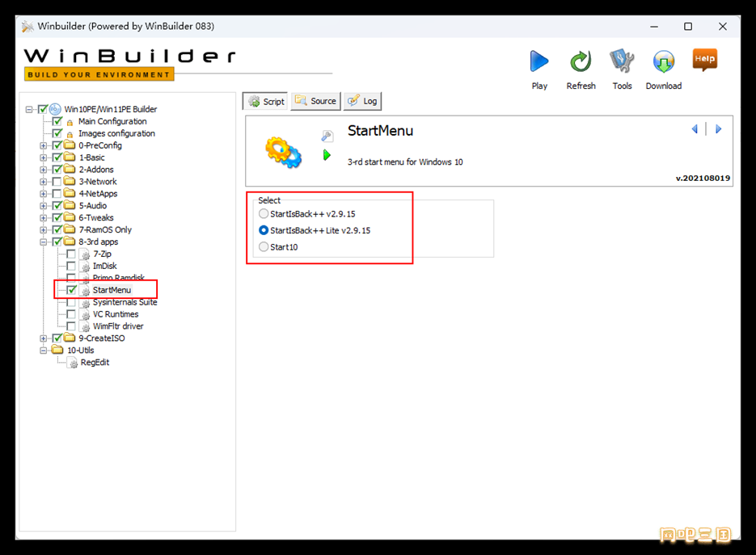Uncheck the 6-Tweaks folder checkbox

pyautogui.click(x=57, y=217)
